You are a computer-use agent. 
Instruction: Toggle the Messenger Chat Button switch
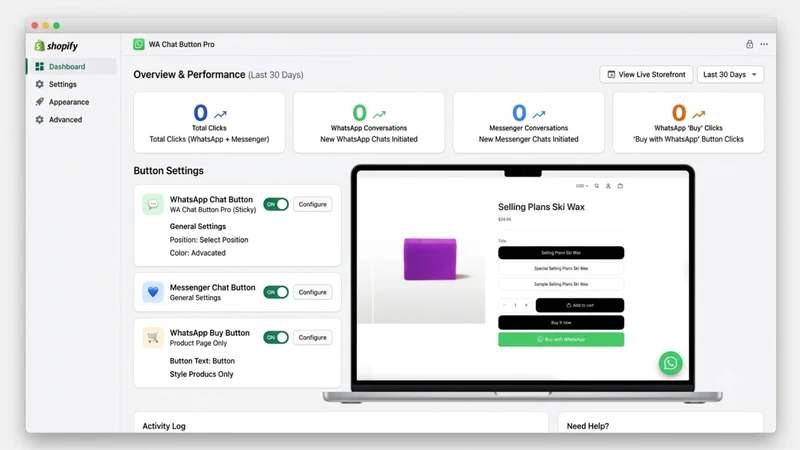[x=276, y=292]
